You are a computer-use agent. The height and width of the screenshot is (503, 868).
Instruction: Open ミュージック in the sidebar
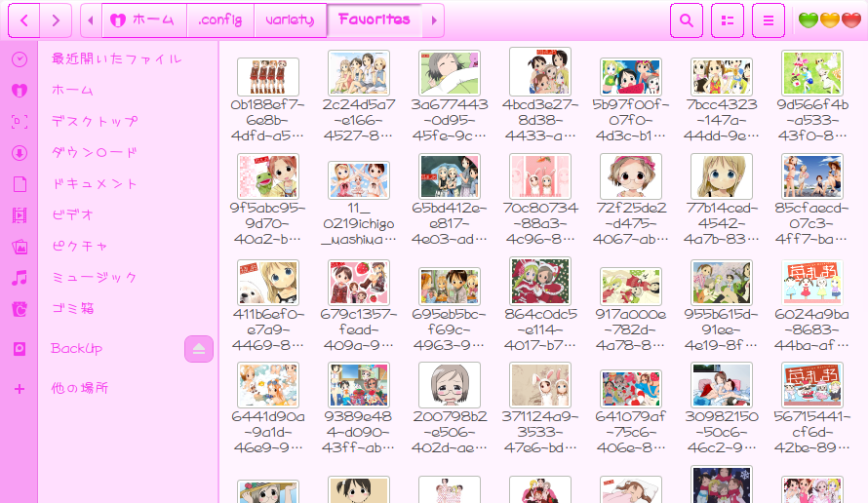pos(95,278)
